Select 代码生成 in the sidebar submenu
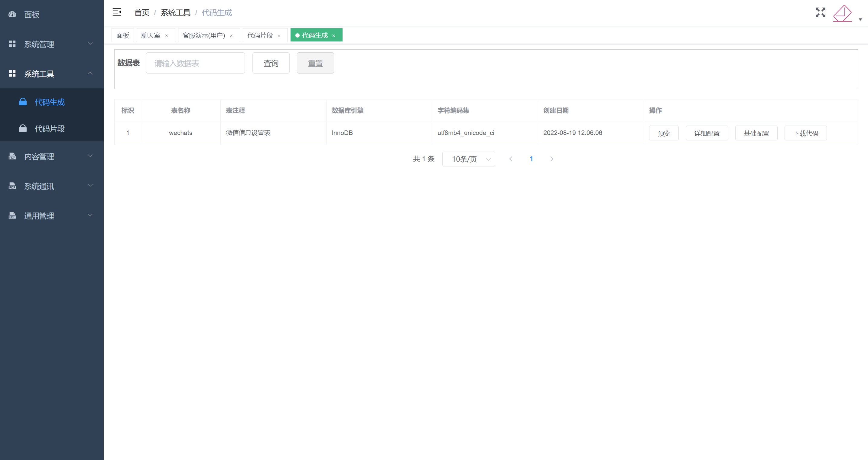The width and height of the screenshot is (868, 460). 52,102
